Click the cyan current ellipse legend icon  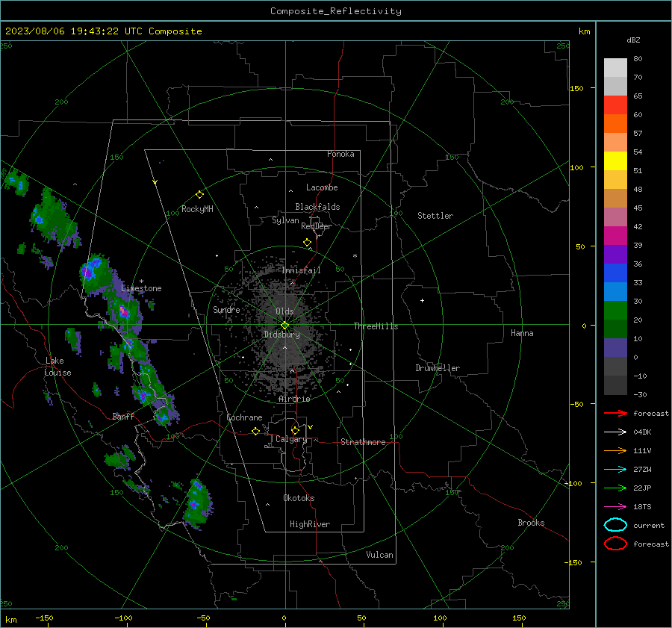coord(615,525)
